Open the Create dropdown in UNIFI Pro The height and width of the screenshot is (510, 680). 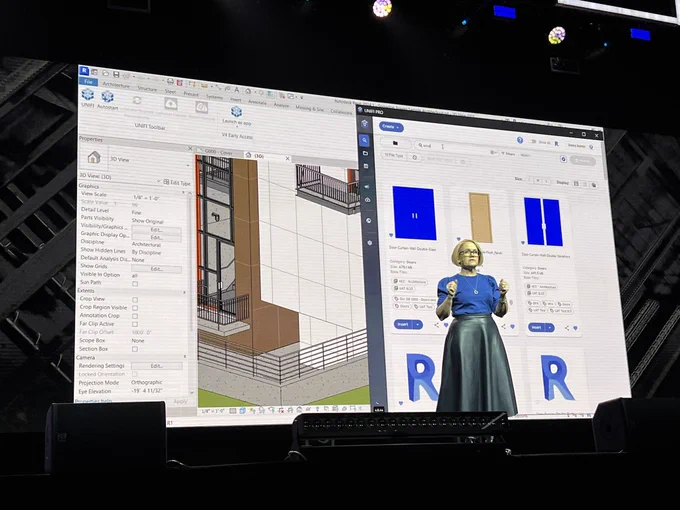tap(392, 127)
